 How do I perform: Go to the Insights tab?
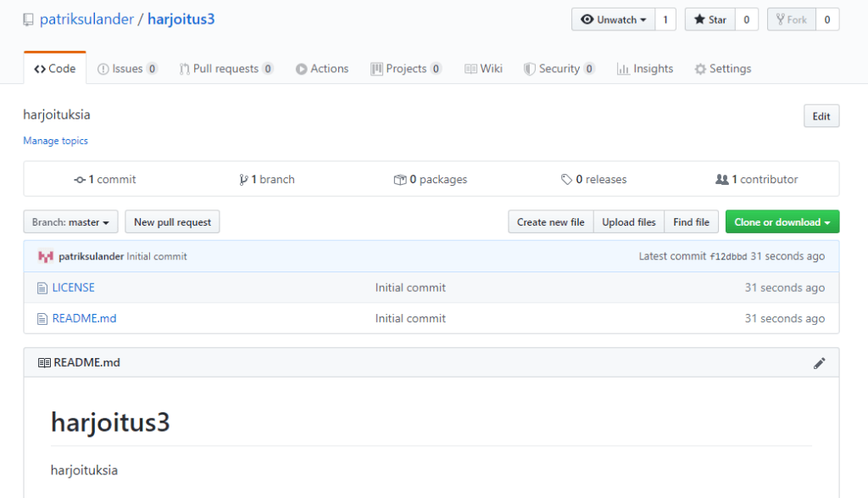[644, 69]
